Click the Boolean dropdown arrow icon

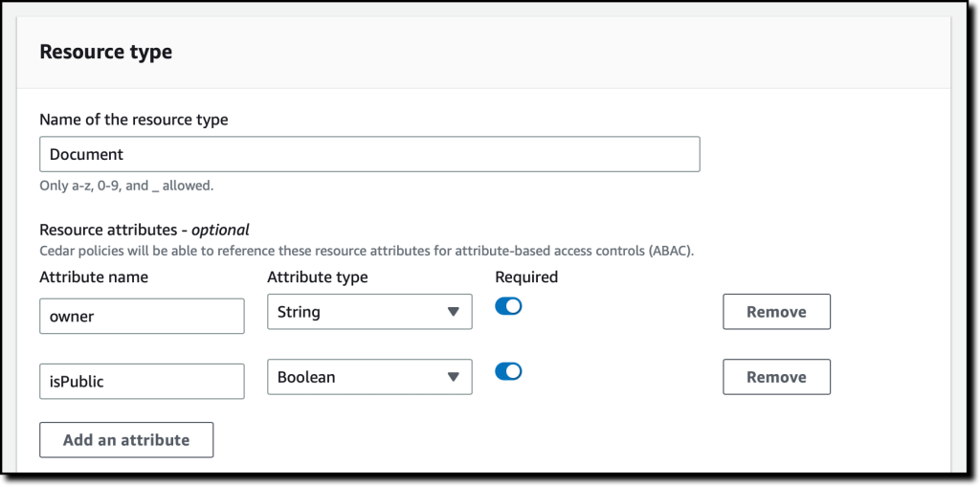[x=453, y=377]
